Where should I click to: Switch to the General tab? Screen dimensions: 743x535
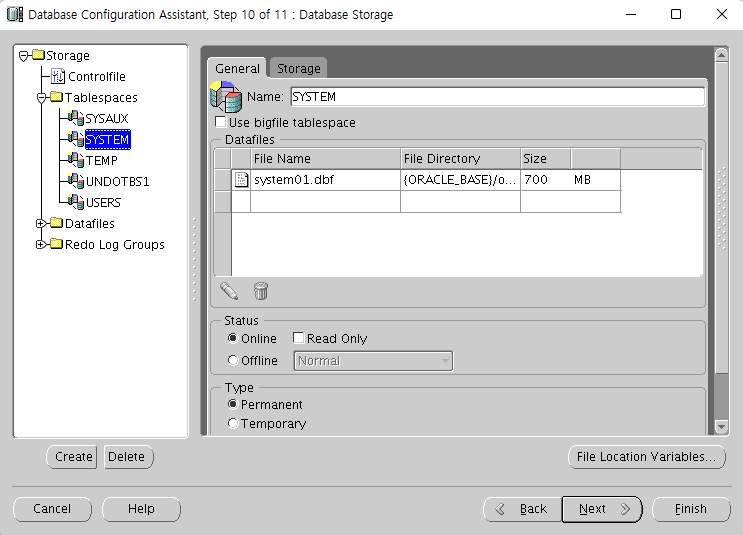[237, 68]
